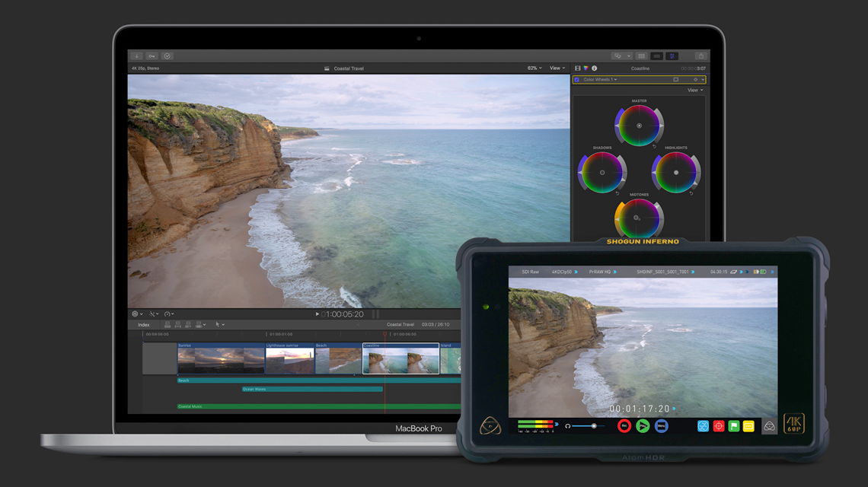Screen dimensions: 868x487
Task: Select the Coastline clip in timeline
Action: pyautogui.click(x=400, y=358)
